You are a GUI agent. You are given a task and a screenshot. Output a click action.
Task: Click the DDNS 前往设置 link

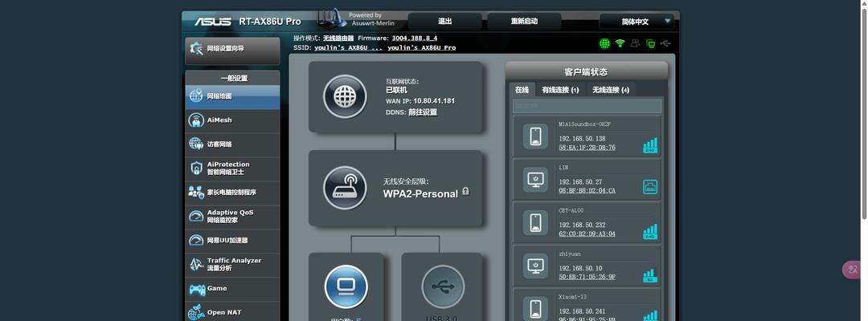tap(423, 112)
